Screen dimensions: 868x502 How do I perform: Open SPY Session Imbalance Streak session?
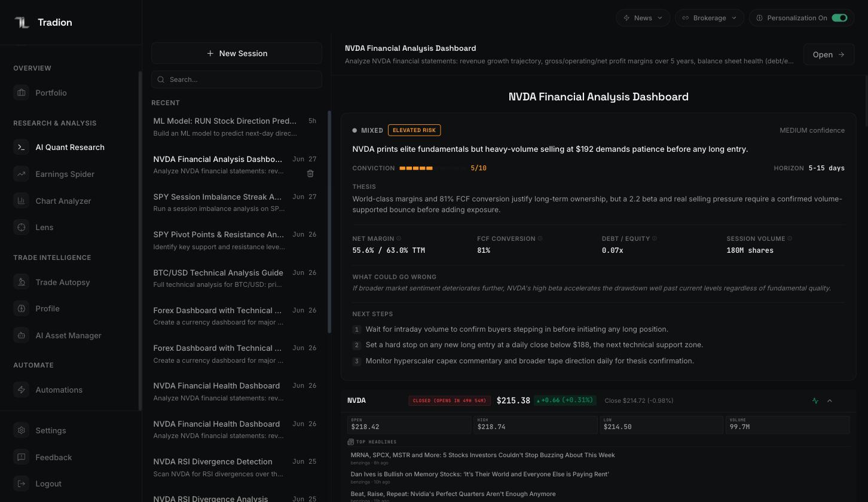[235, 203]
